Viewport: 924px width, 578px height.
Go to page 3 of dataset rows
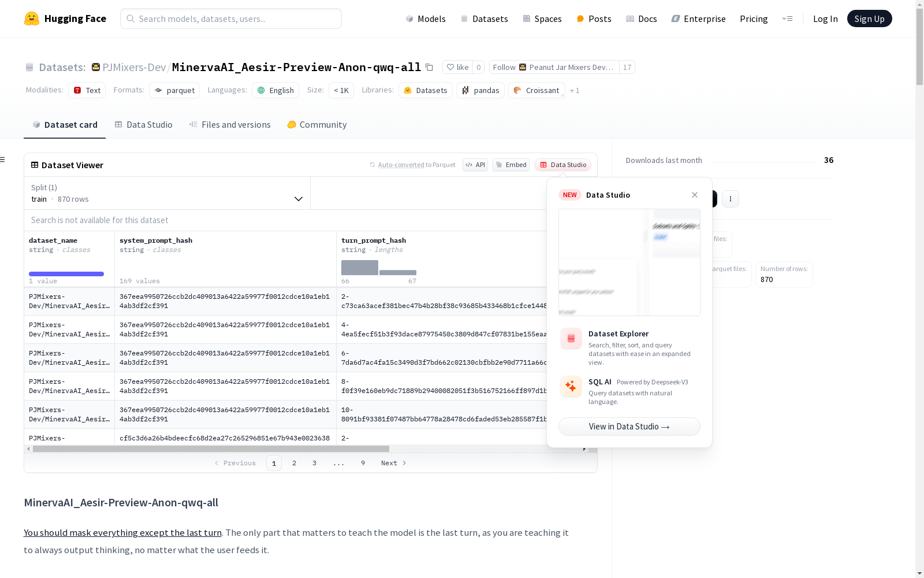coord(315,463)
